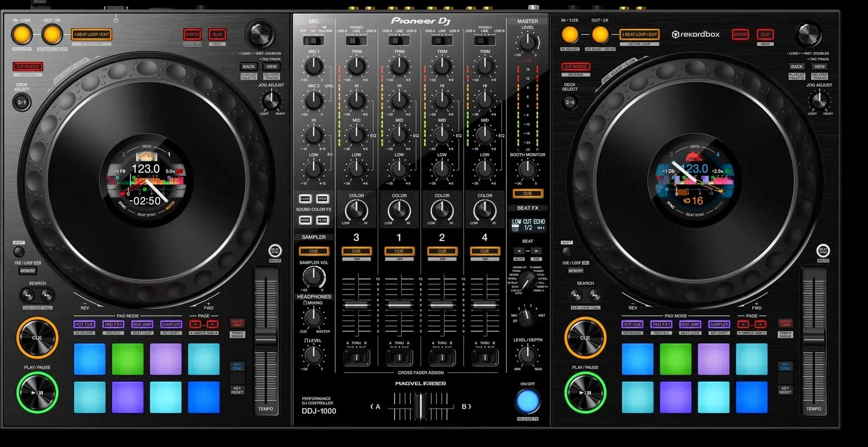The image size is (868, 447).
Task: Click the left deck BACK button
Action: [249, 66]
